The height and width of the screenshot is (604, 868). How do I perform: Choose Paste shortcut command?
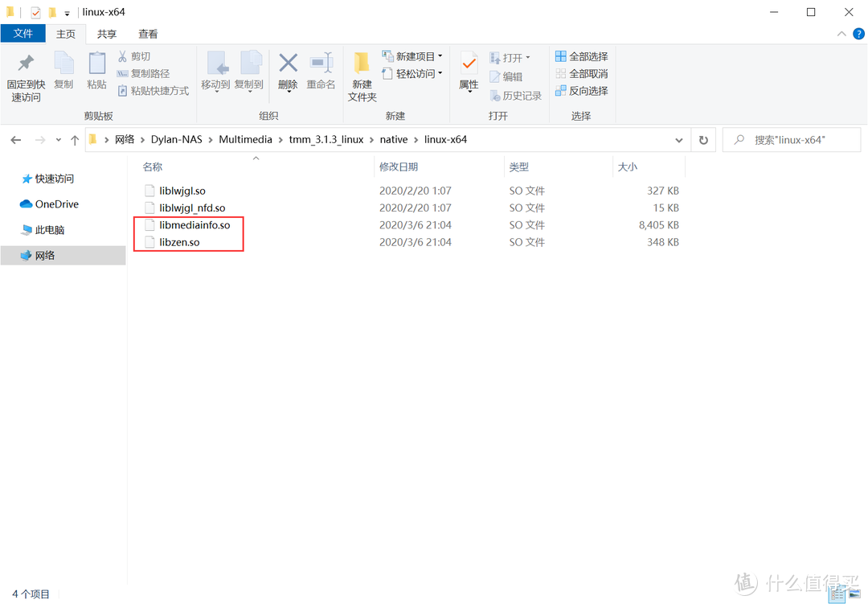pos(154,91)
